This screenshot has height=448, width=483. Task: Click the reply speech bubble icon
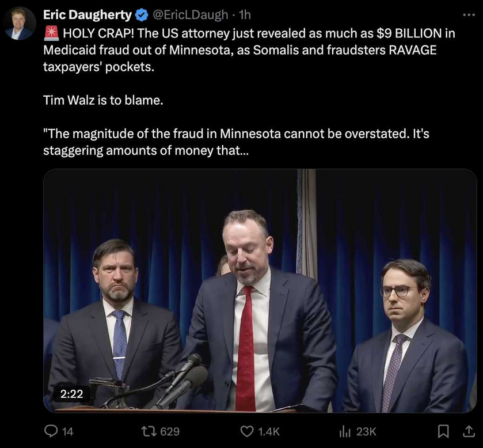pos(51,431)
